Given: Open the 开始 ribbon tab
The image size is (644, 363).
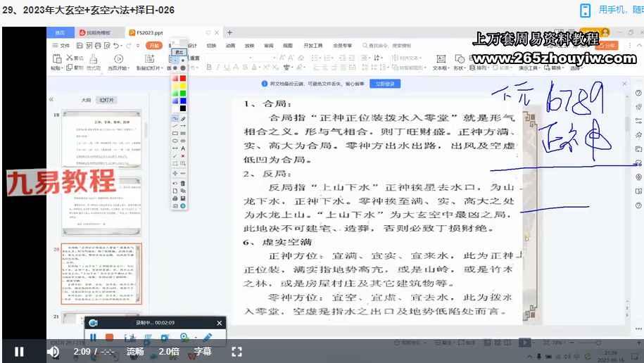Looking at the screenshot, I should point(153,45).
